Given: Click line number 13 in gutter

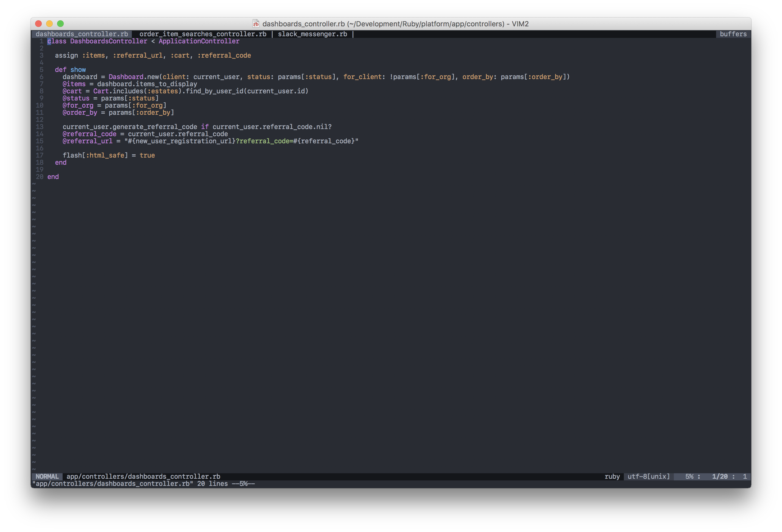Looking at the screenshot, I should click(x=39, y=127).
